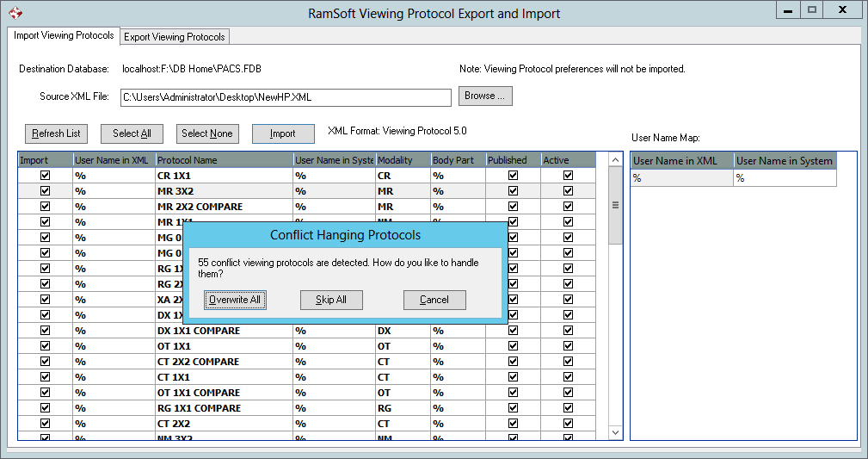The image size is (868, 459).
Task: Click the Source XML File path field
Action: [285, 97]
